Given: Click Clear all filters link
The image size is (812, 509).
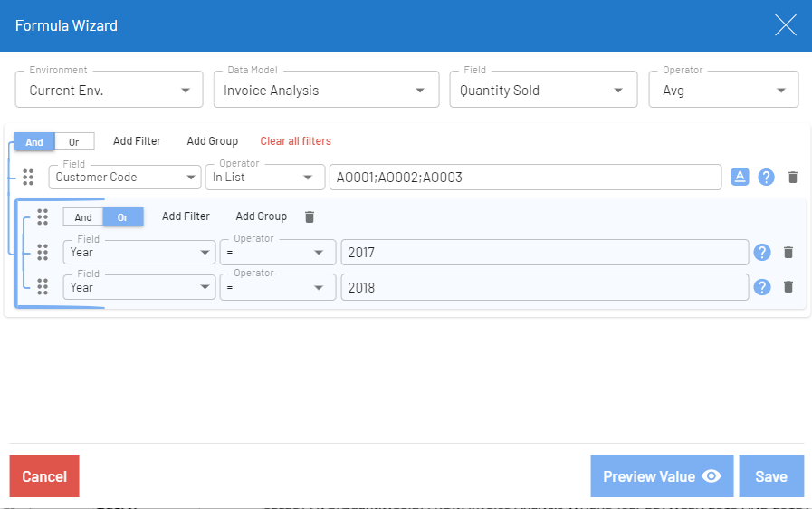Looking at the screenshot, I should 295,141.
